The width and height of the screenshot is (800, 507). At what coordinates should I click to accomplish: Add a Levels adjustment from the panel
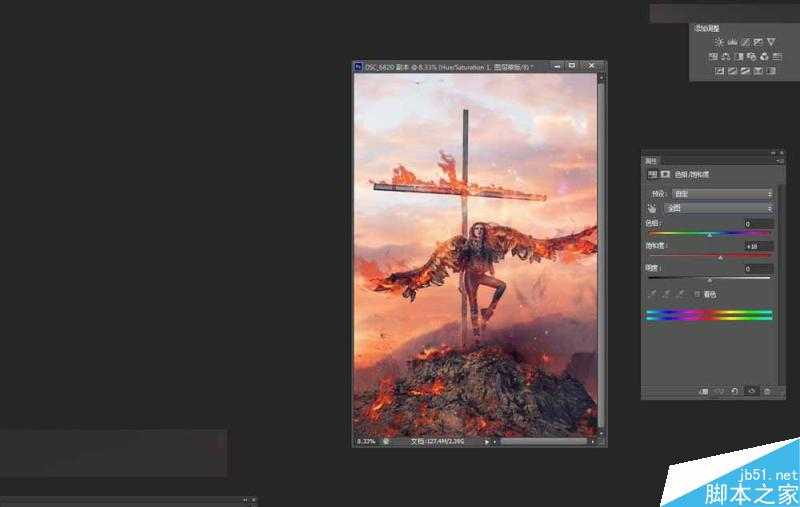pos(731,42)
